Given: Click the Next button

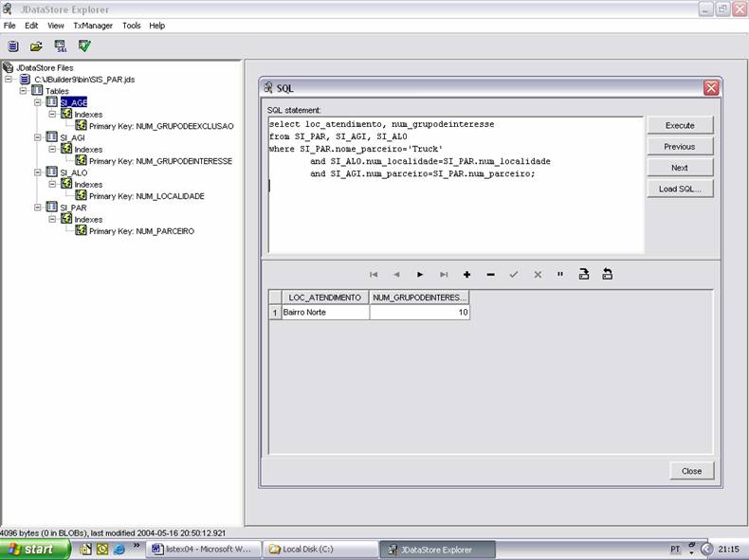Looking at the screenshot, I should (x=680, y=168).
